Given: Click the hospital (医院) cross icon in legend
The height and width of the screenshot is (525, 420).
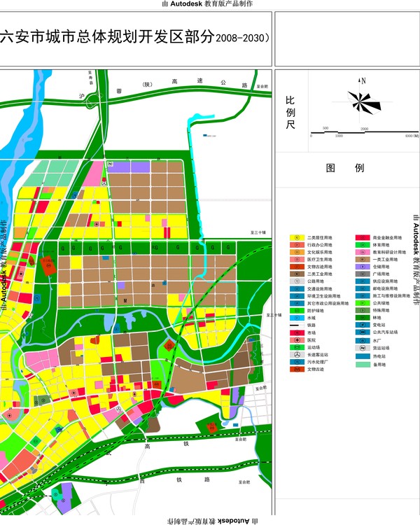Looking at the screenshot, I should (x=297, y=339).
